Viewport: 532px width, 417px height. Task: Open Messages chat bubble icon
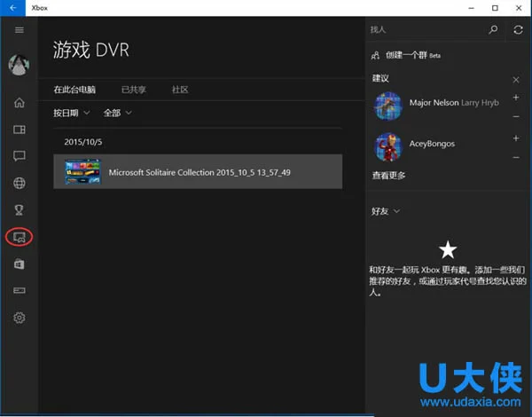[20, 156]
